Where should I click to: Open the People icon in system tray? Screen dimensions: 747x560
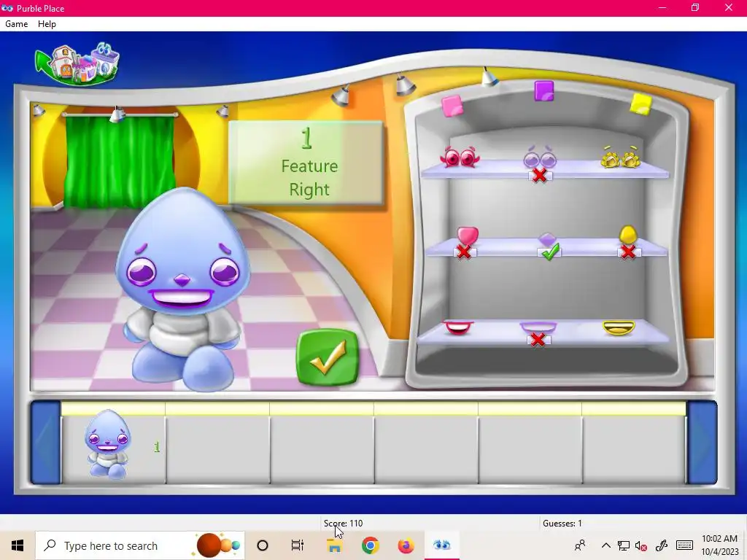580,545
